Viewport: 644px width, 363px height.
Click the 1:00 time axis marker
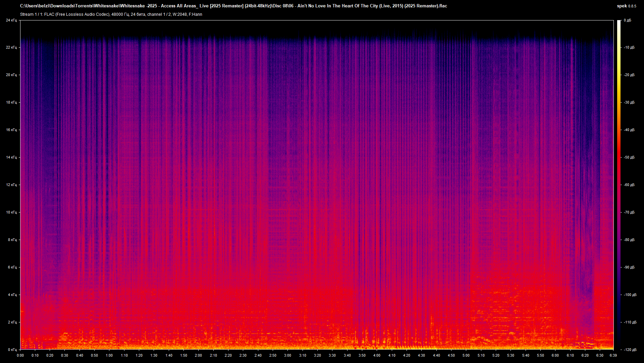pos(109,355)
